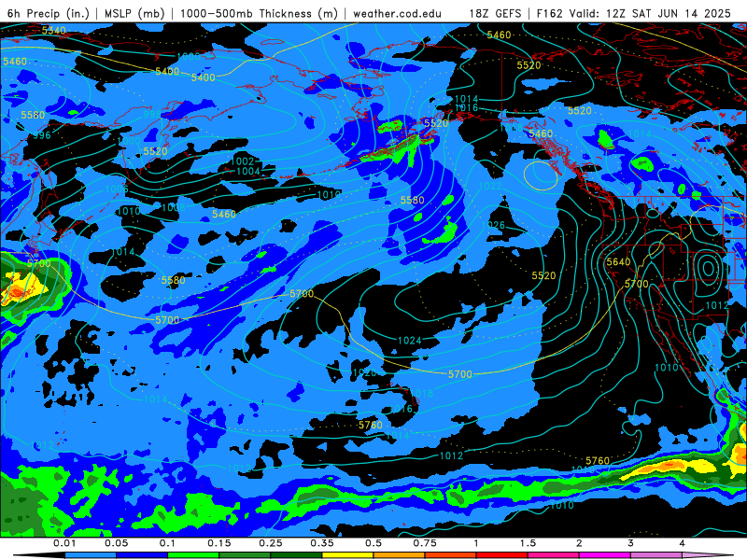
Task: Click the '6h Precip (in.)' title text
Action: point(48,13)
